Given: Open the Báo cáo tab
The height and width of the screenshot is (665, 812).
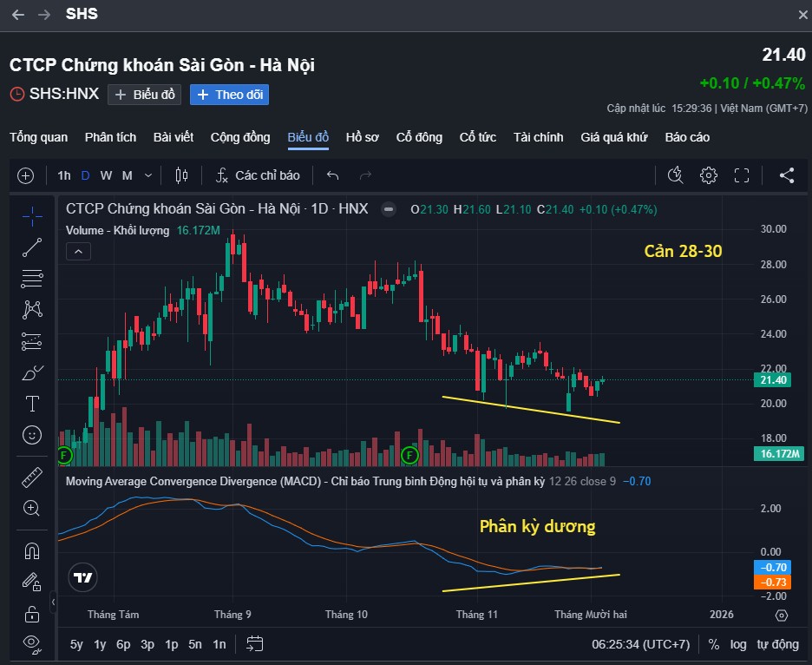Looking at the screenshot, I should 687,137.
